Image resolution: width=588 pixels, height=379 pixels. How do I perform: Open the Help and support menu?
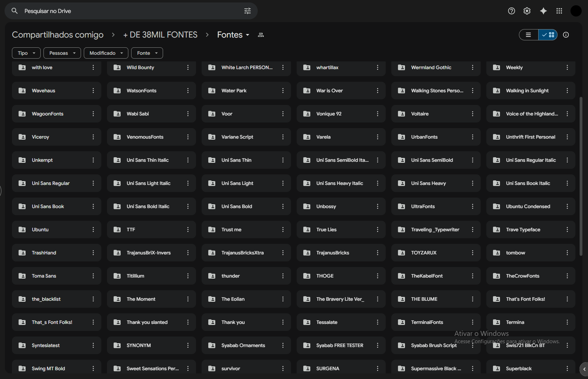511,11
